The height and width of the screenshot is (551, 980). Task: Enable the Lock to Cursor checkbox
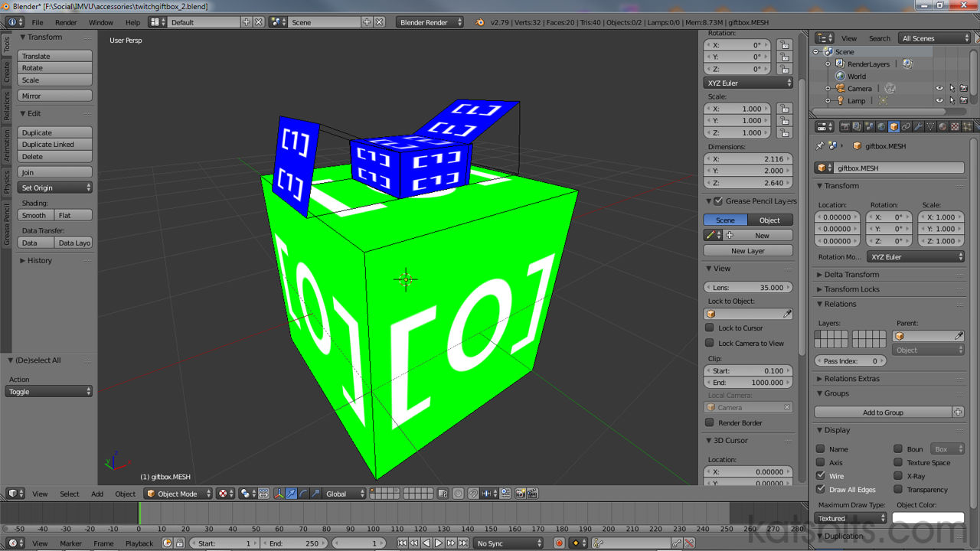[710, 328]
